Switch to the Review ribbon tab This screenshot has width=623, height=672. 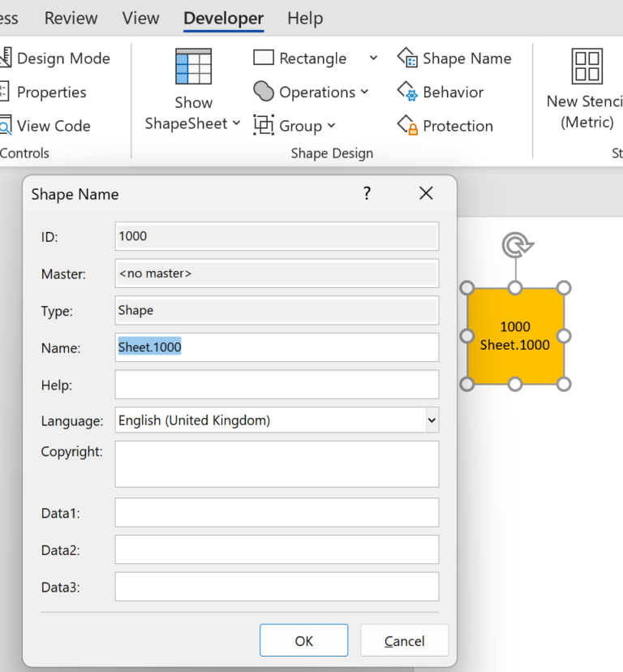(x=71, y=18)
